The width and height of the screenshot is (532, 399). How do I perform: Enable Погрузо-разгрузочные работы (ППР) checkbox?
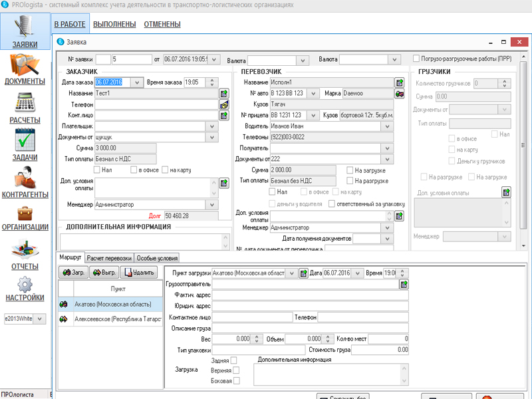pos(416,59)
